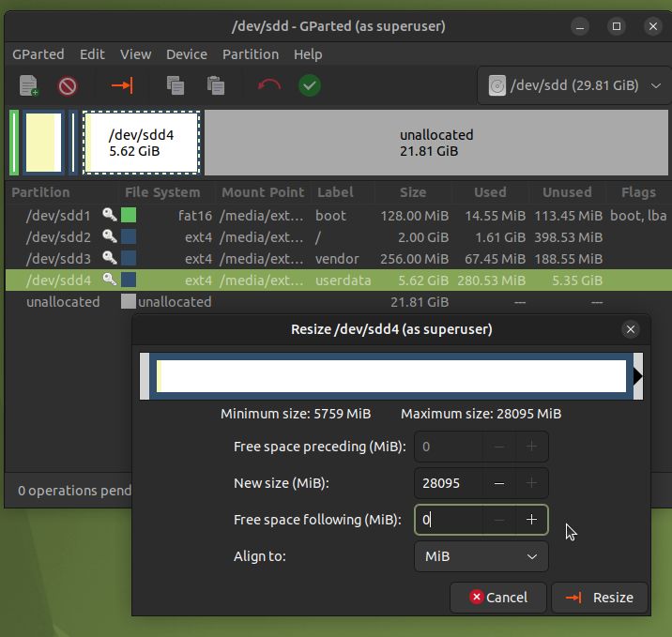Click the Size column header

click(413, 192)
